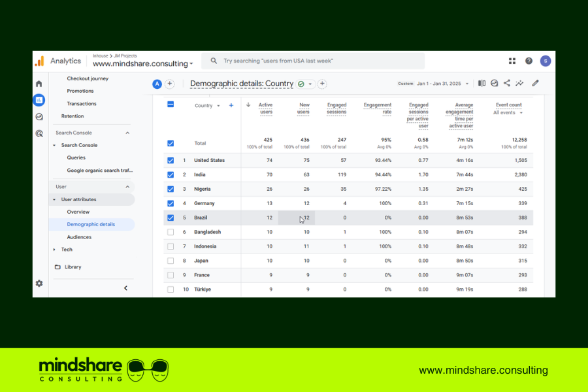Expand the Tech tree item
Screen dimensions: 588x392
54,250
